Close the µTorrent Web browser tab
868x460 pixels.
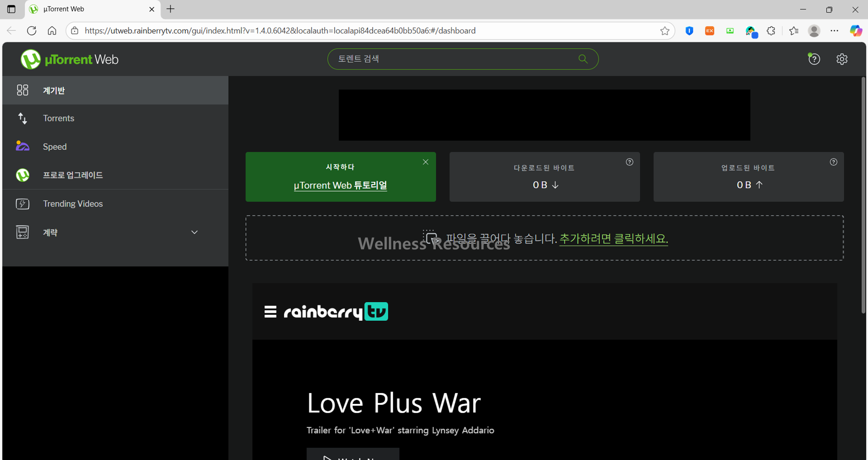152,9
